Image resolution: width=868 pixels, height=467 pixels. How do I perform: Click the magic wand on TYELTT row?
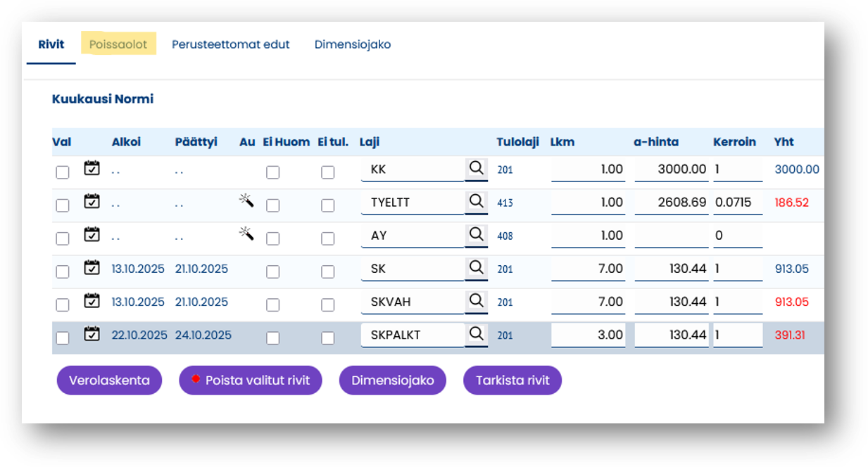point(246,201)
